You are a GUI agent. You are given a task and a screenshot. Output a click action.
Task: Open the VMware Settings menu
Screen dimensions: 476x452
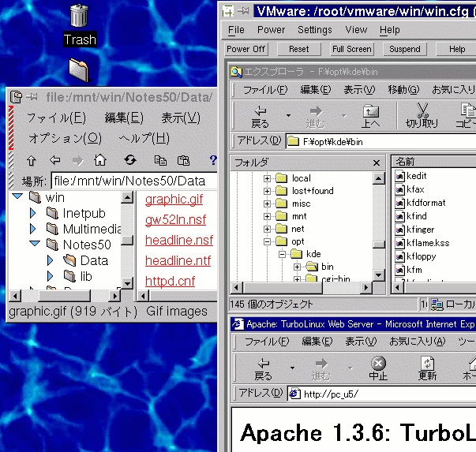coord(315,30)
